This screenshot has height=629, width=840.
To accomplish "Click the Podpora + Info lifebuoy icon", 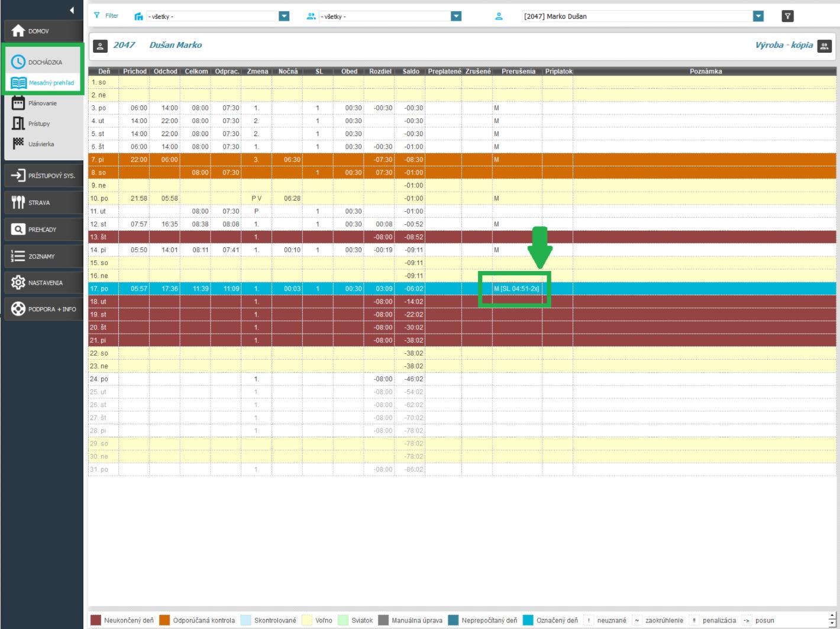I will pyautogui.click(x=18, y=309).
